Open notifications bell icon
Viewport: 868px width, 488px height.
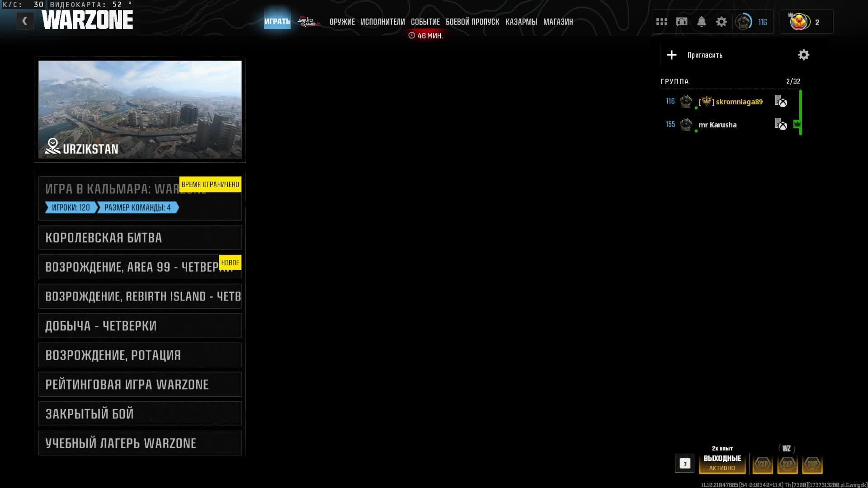(702, 22)
